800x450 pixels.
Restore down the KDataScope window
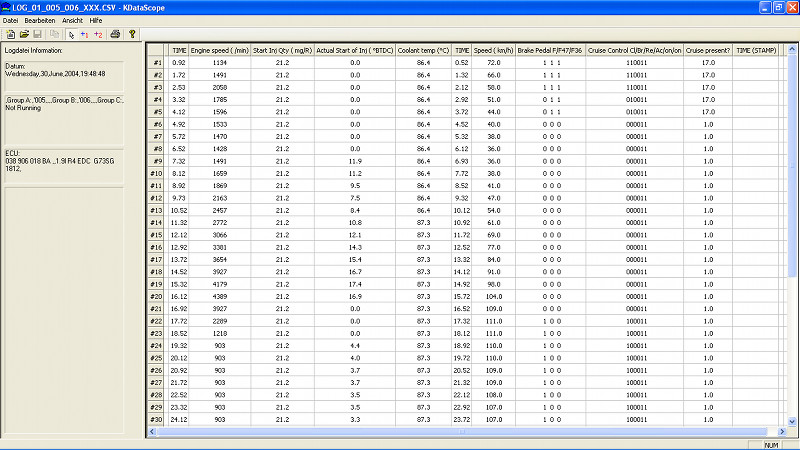(779, 7)
